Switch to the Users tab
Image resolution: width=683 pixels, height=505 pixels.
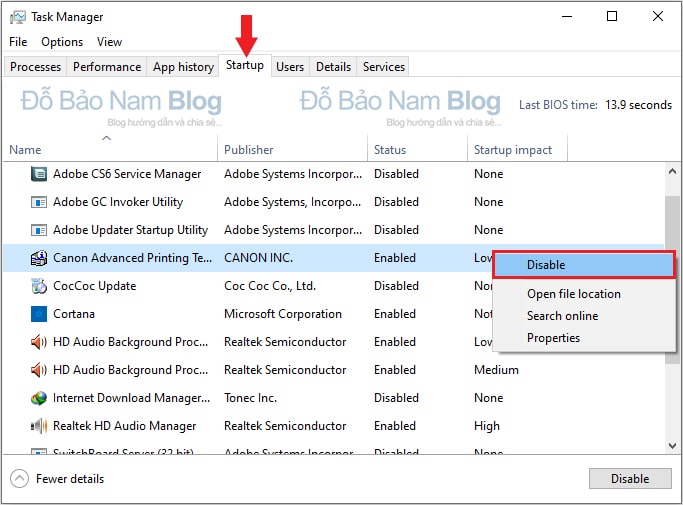(x=290, y=67)
